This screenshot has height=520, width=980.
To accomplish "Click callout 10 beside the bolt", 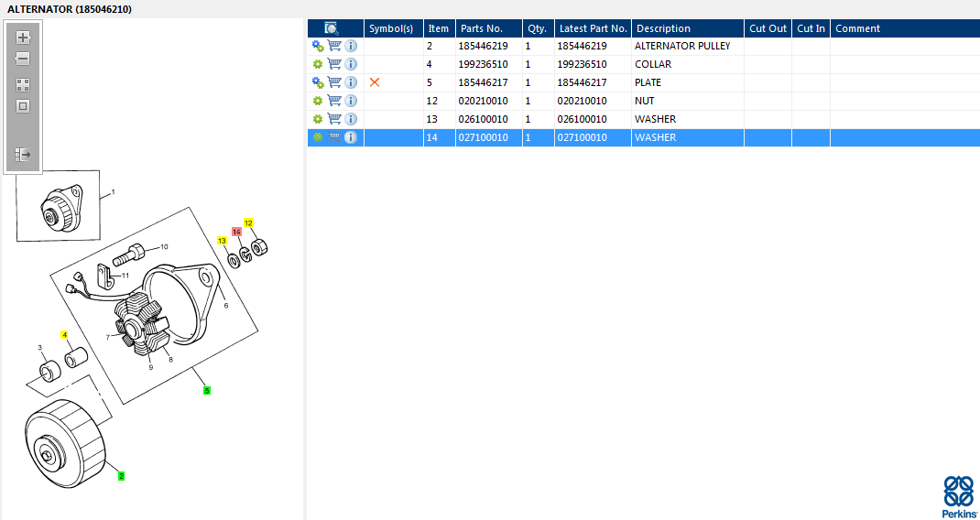I will [165, 246].
